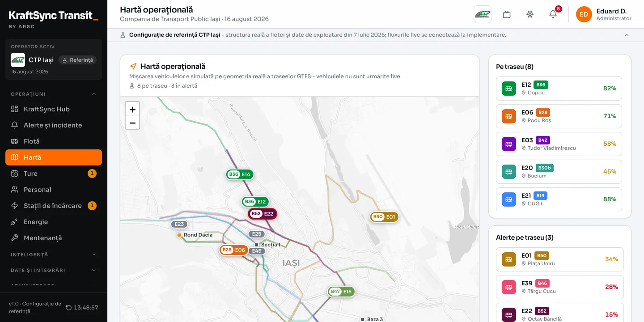Click the CTP Iași operator logo
This screenshot has height=322, width=644.
pyautogui.click(x=18, y=60)
